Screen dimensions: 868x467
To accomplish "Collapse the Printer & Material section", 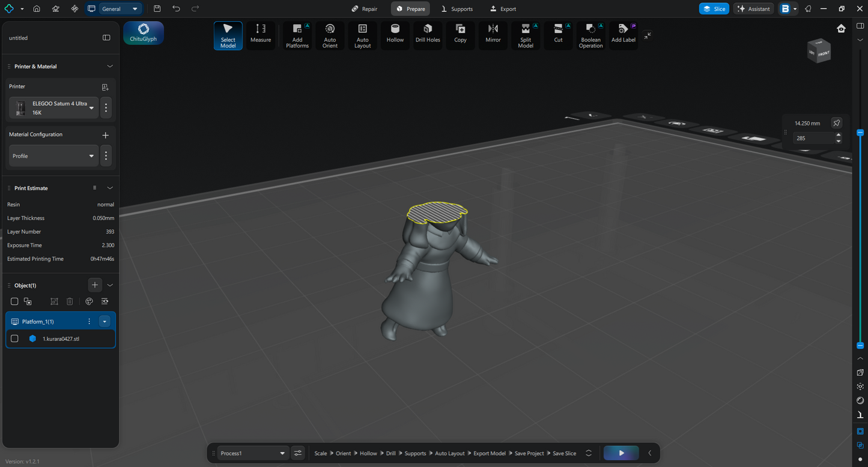I will (x=110, y=67).
